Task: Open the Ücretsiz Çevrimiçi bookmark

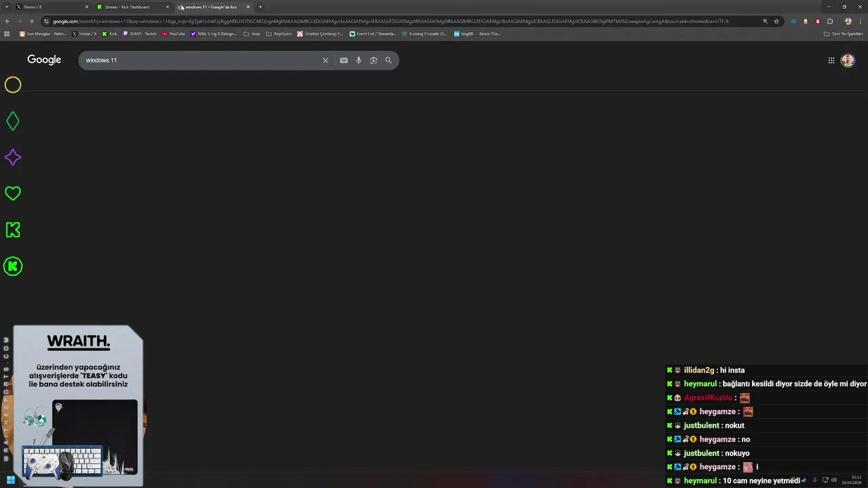Action: (x=321, y=33)
